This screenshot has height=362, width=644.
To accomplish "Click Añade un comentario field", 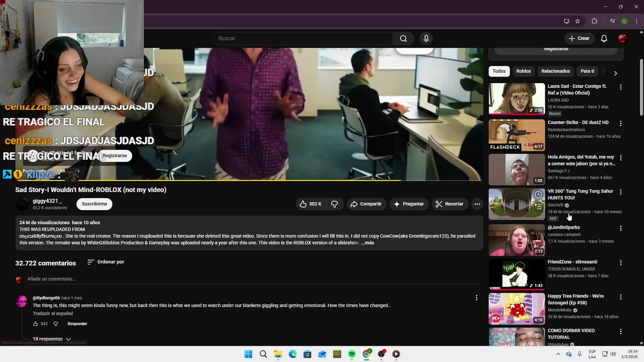I will tap(252, 279).
